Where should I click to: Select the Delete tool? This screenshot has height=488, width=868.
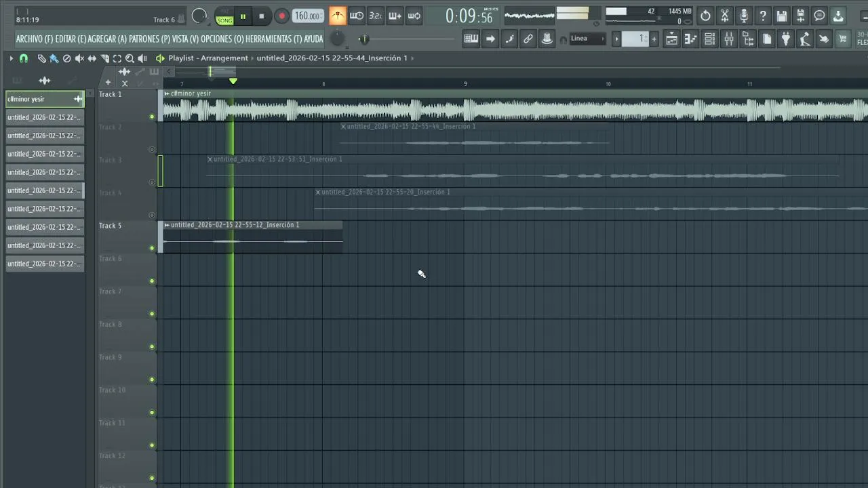66,58
